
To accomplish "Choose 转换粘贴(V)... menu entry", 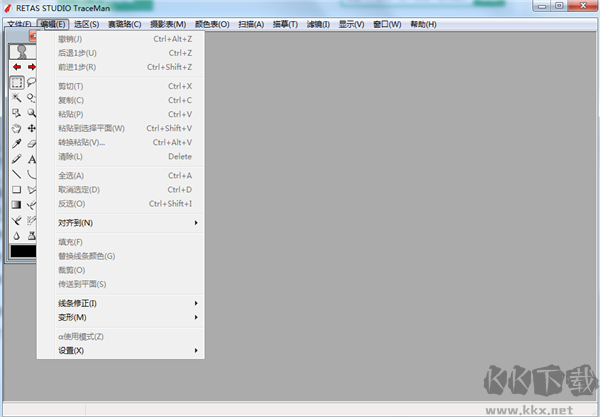I will 121,142.
